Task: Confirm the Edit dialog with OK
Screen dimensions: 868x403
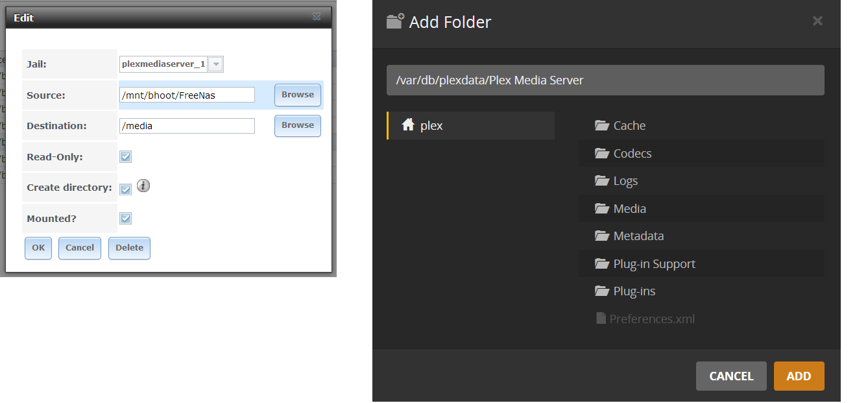Action: coord(38,248)
